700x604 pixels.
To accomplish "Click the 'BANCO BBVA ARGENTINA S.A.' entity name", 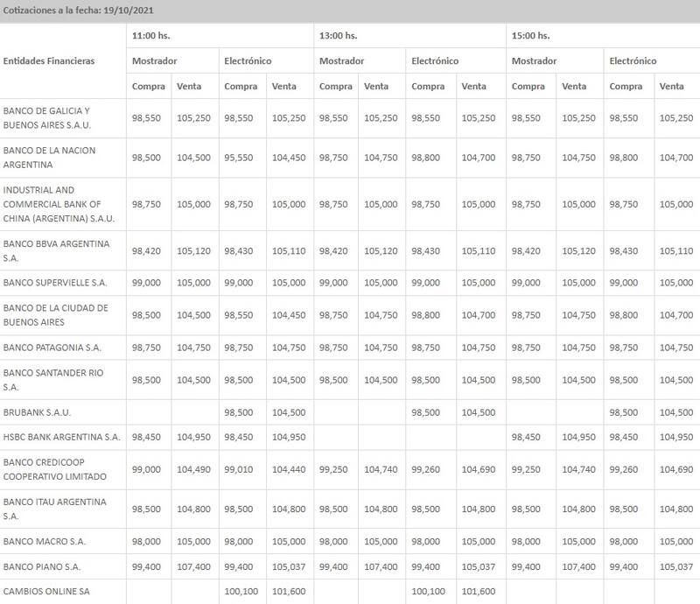I will click(57, 251).
